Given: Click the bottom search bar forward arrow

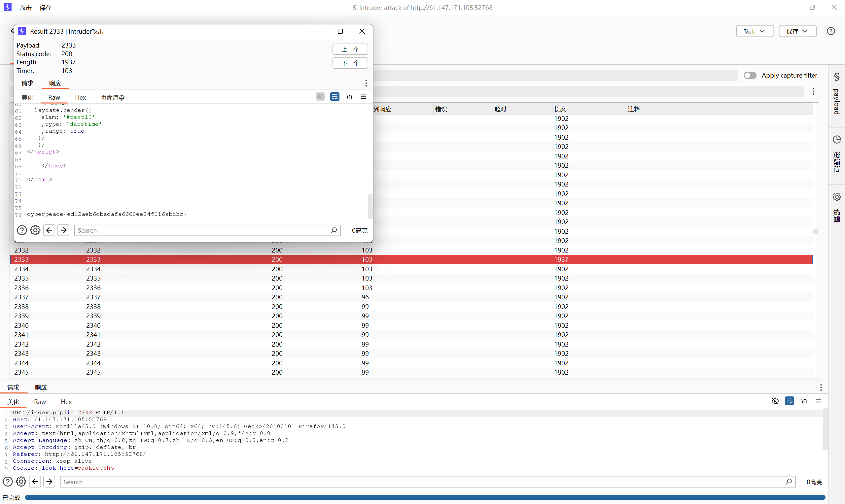Looking at the screenshot, I should (49, 482).
